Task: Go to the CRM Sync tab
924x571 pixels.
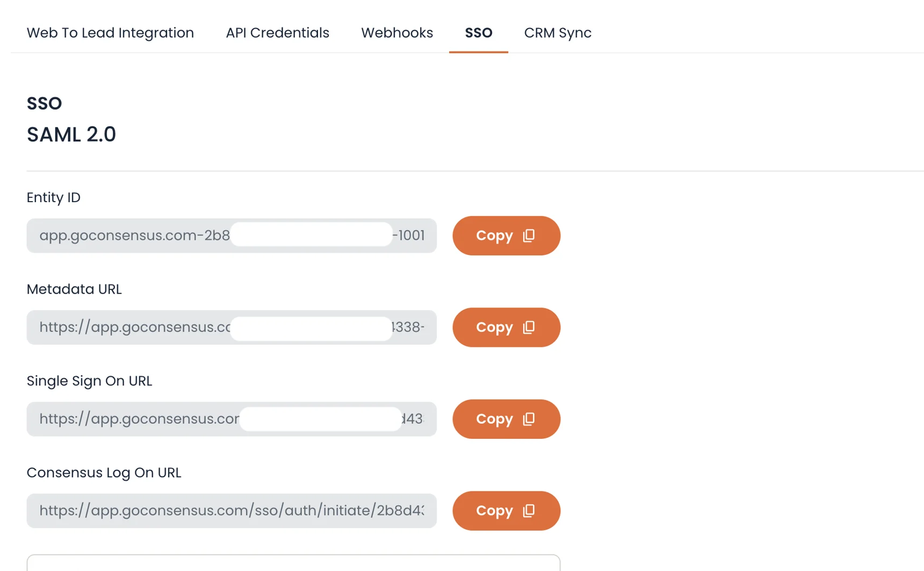Action: pyautogui.click(x=558, y=33)
